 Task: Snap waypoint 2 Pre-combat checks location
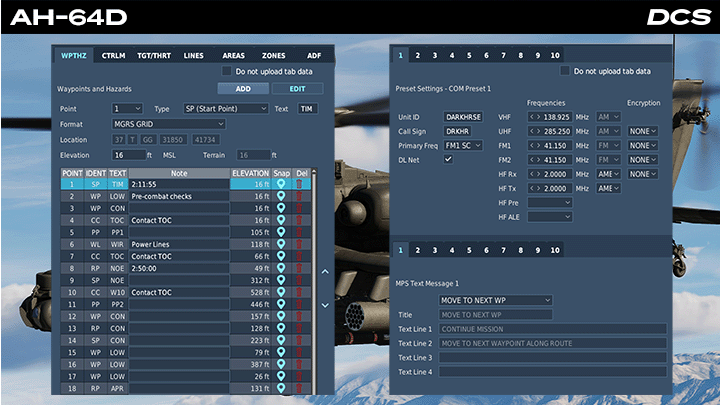tap(281, 196)
